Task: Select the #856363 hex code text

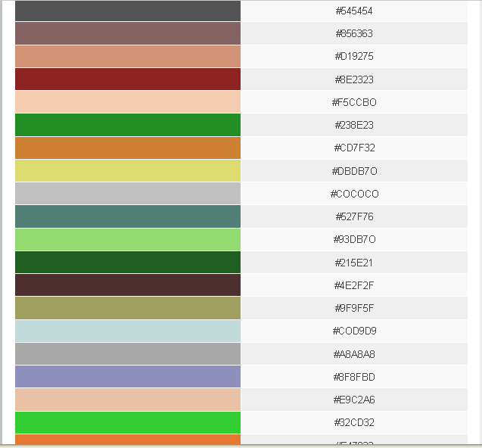Action: pos(353,33)
